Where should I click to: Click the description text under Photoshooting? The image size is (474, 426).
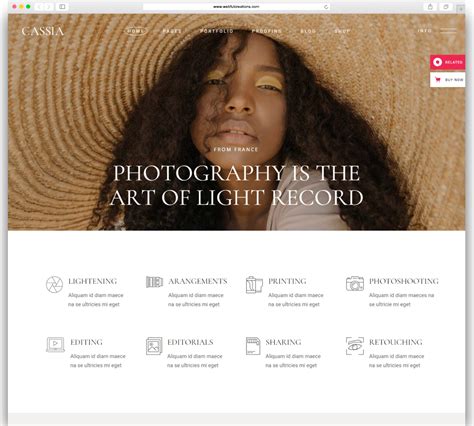tap(401, 300)
